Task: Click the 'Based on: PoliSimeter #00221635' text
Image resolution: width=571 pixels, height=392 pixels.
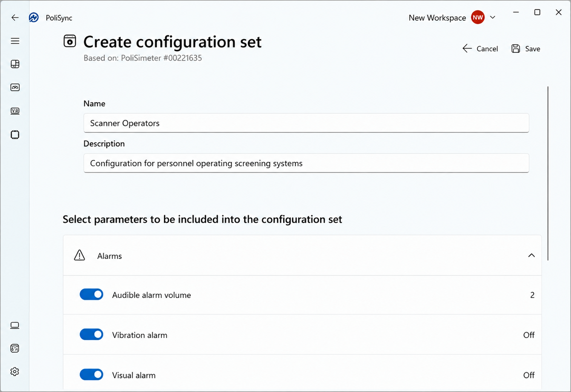Action: click(x=143, y=58)
